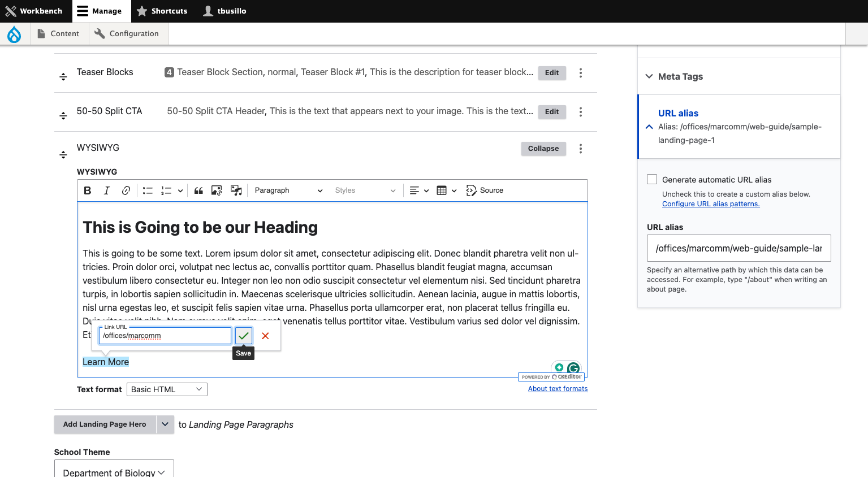868x477 pixels.
Task: Insert a block quote
Action: [198, 190]
